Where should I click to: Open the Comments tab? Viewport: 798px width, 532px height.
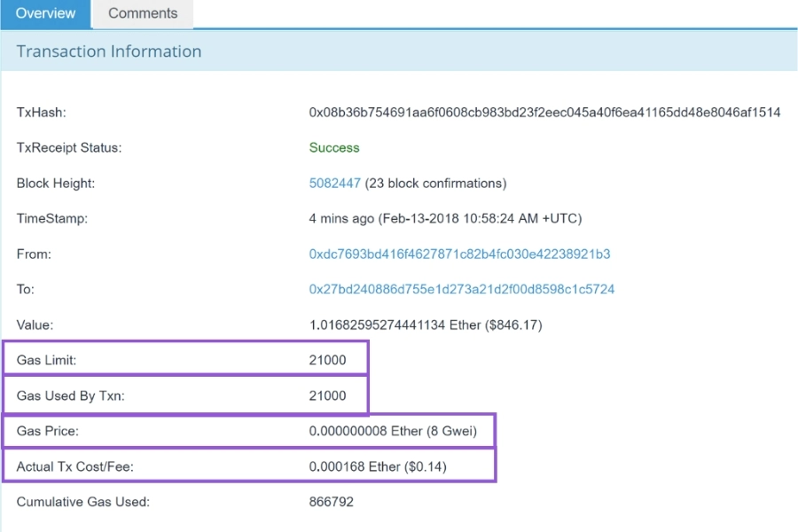point(143,13)
